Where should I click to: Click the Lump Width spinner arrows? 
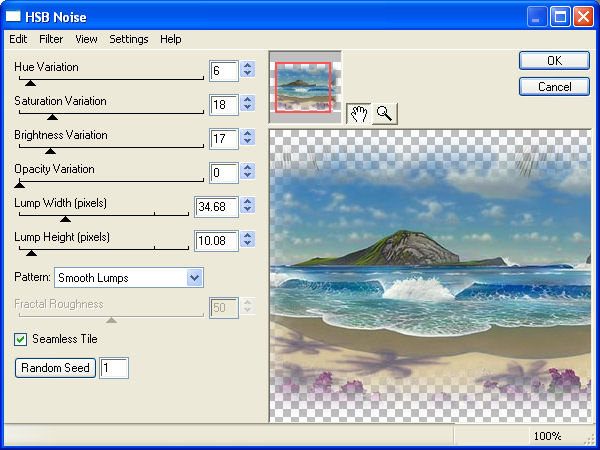coord(248,207)
